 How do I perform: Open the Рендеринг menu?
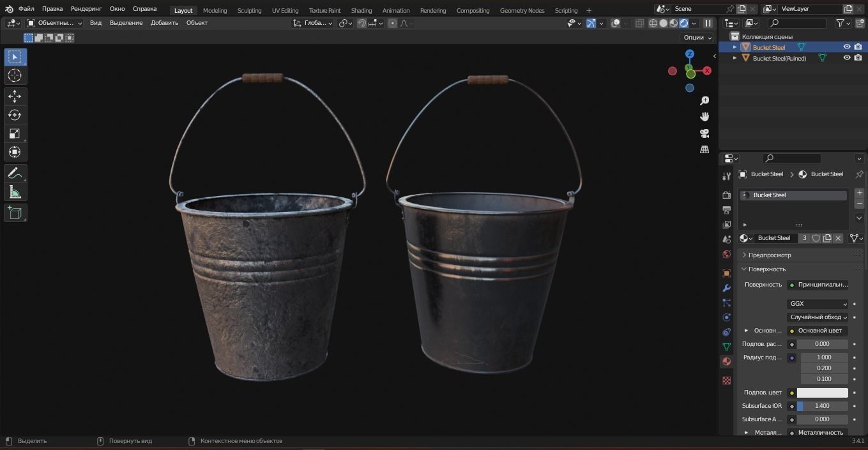tap(86, 9)
